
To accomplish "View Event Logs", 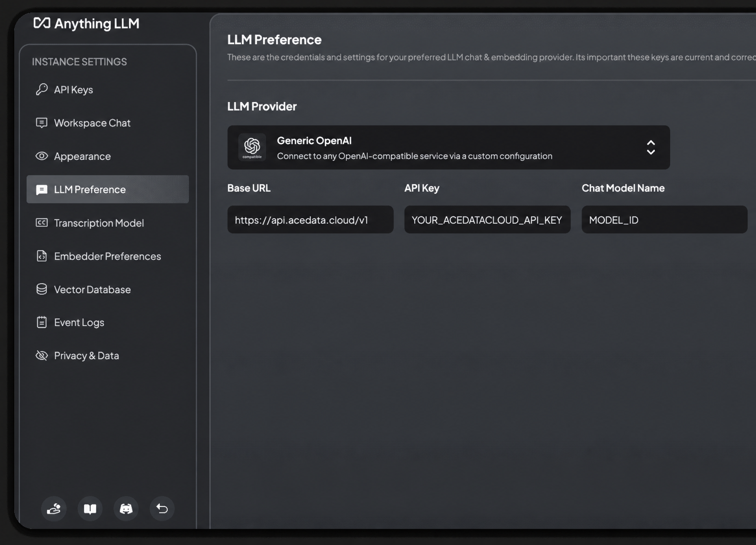I will (108, 322).
